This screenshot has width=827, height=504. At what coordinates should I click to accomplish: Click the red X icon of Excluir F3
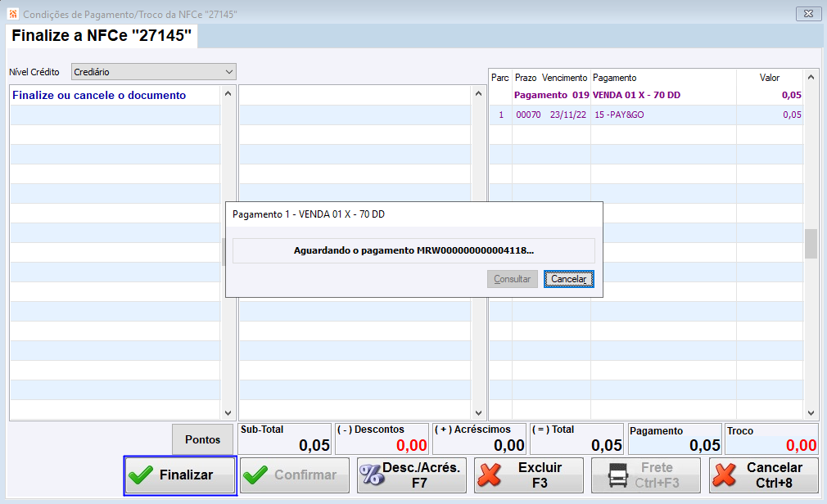(490, 475)
